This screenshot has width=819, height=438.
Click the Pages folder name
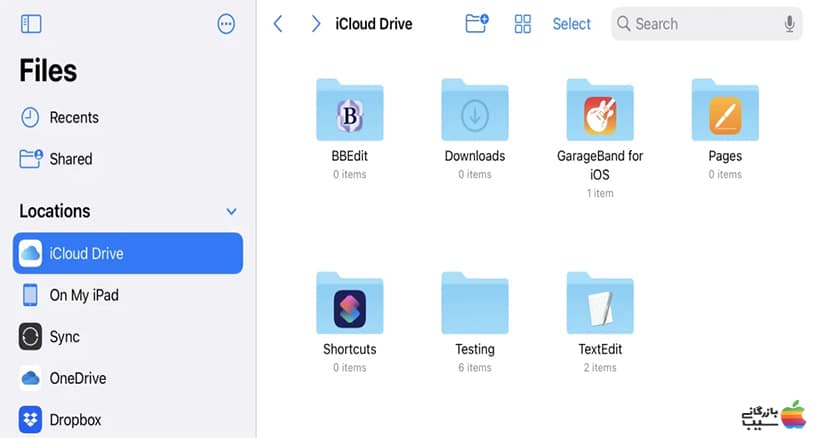(x=725, y=156)
